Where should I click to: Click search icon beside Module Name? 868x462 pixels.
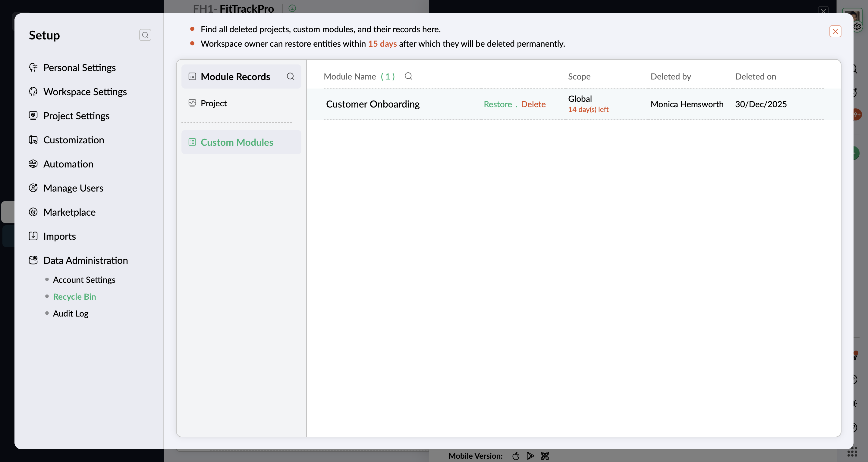tap(408, 76)
